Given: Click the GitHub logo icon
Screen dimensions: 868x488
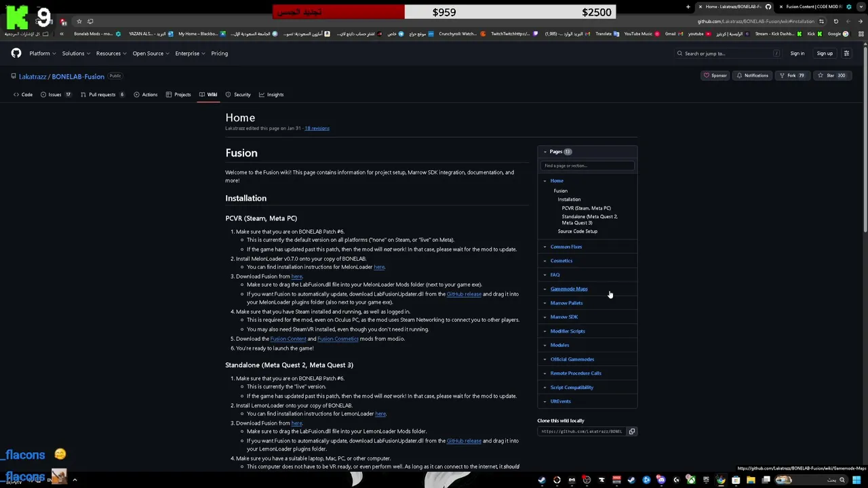Looking at the screenshot, I should [x=16, y=54].
